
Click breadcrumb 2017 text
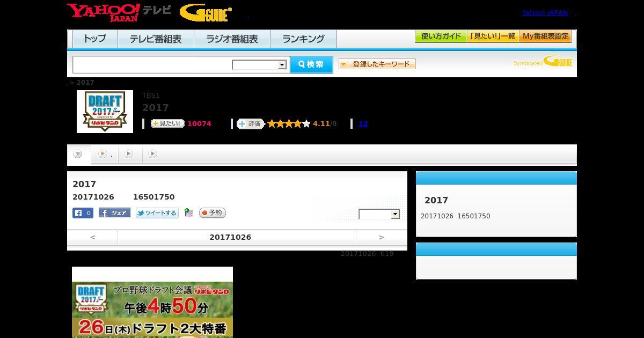point(85,83)
